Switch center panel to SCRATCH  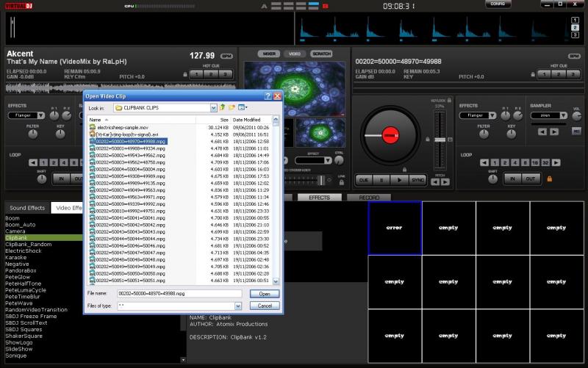[x=321, y=54]
